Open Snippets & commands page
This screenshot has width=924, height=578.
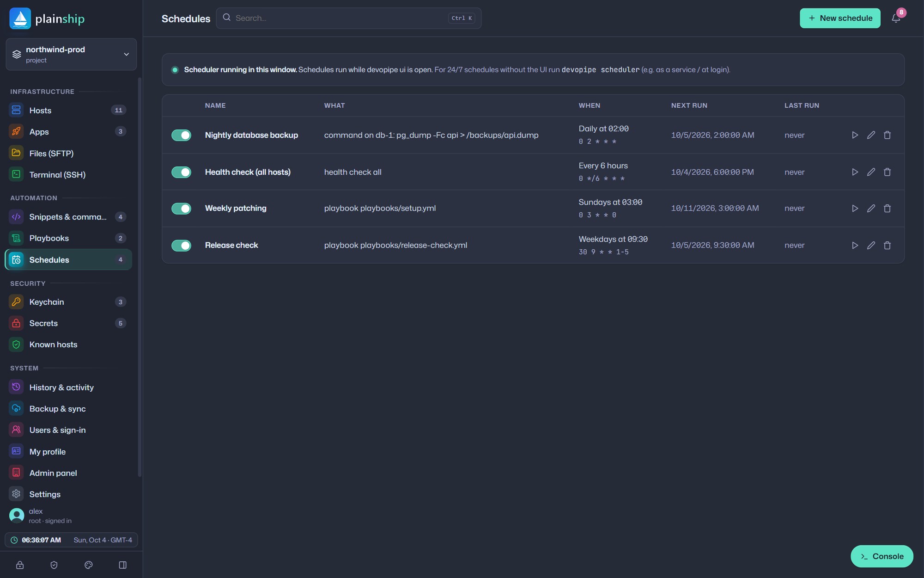(68, 217)
